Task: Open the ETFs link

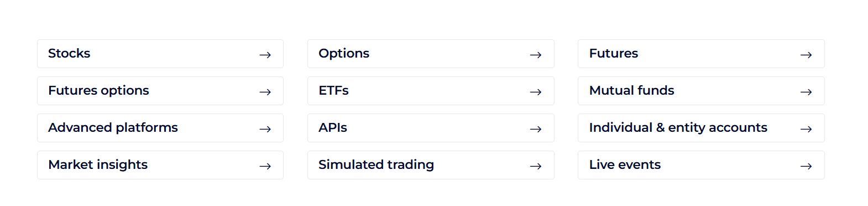Action: (x=431, y=91)
